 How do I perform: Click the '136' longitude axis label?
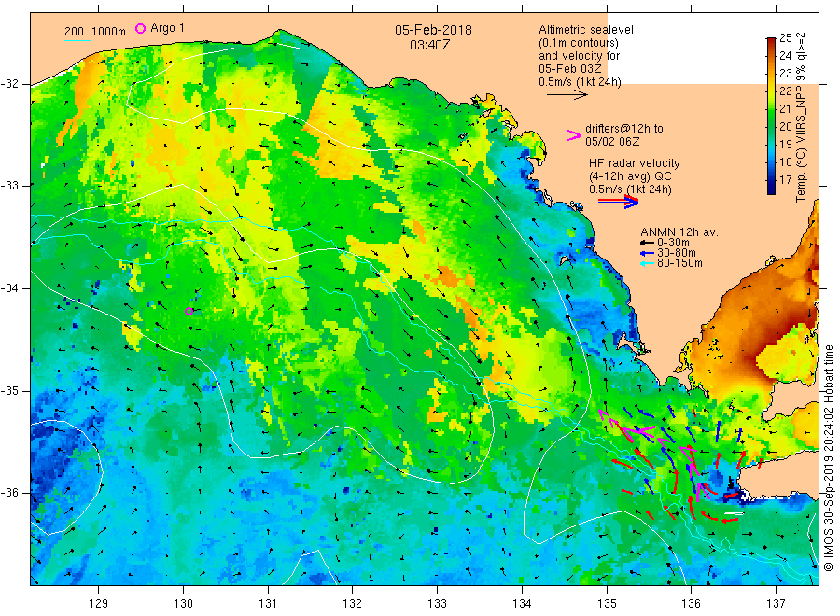(691, 604)
